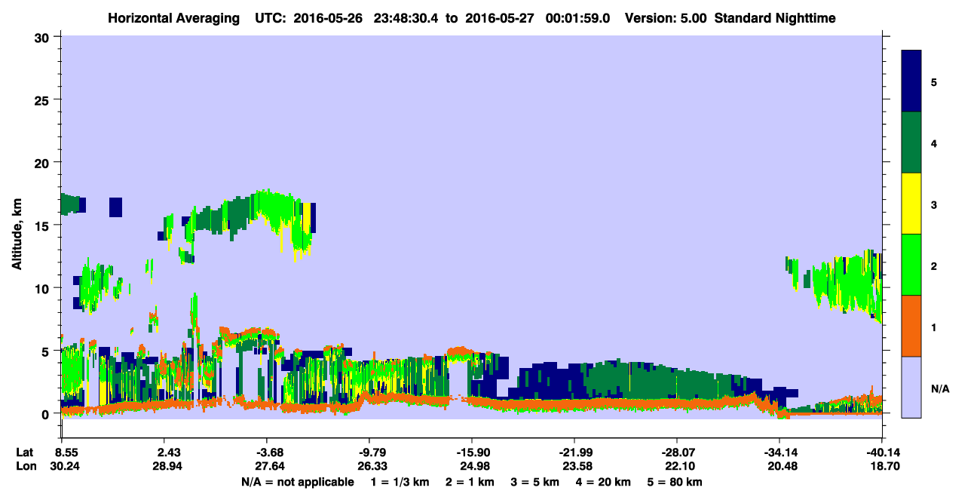The image size is (980, 503).
Task: Click the legend text '5 = 80 km'
Action: [675, 482]
